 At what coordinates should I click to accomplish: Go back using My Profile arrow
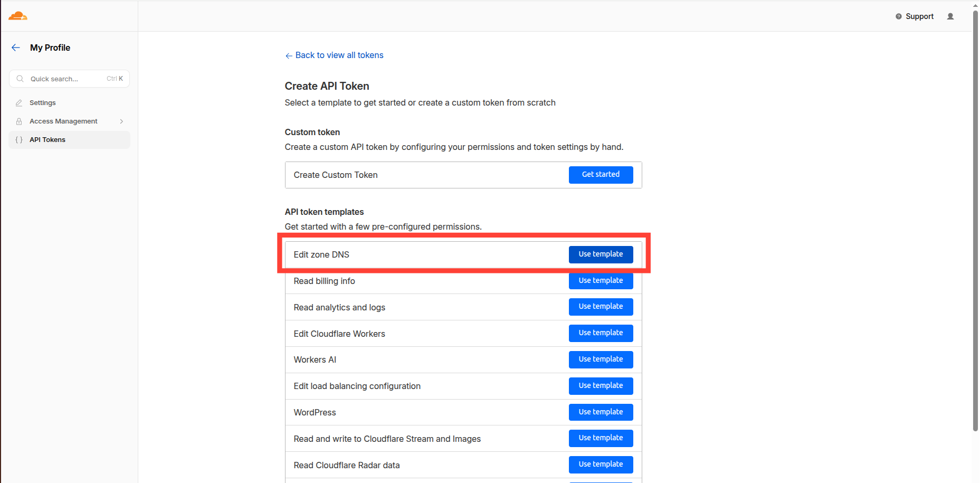[x=16, y=48]
